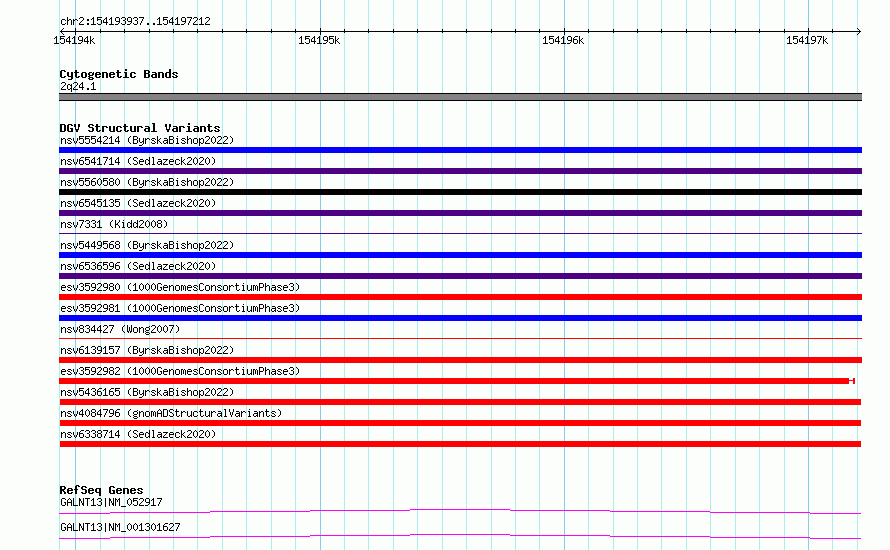890x550 pixels.
Task: Open variant esv3592982 (1000GenomesConsortiumPhase3) label
Action: pyautogui.click(x=180, y=371)
